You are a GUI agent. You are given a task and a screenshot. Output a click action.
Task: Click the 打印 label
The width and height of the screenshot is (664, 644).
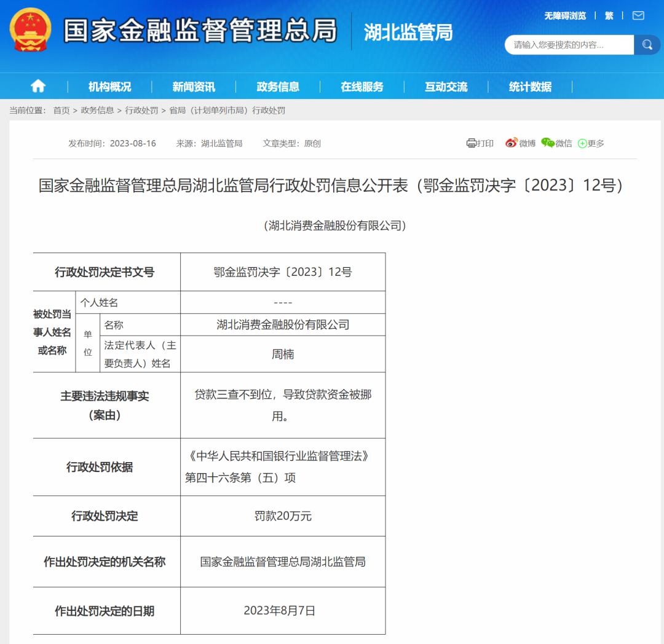point(485,143)
